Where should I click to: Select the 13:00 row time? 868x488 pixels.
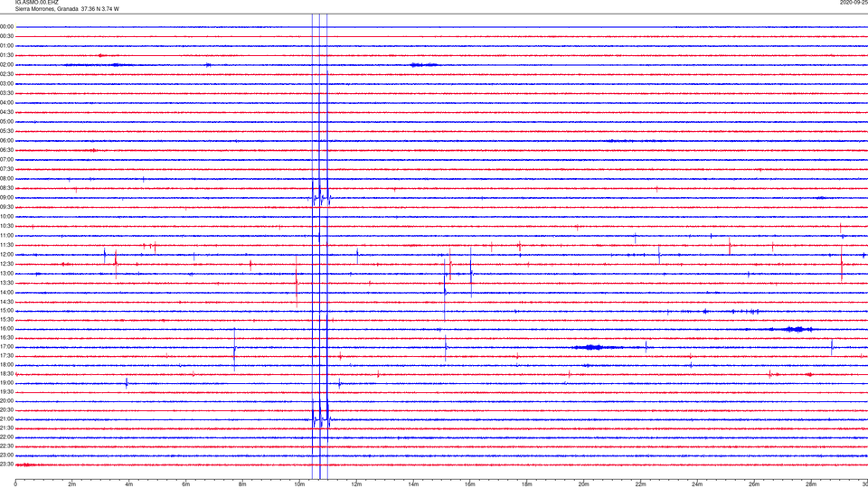click(7, 273)
